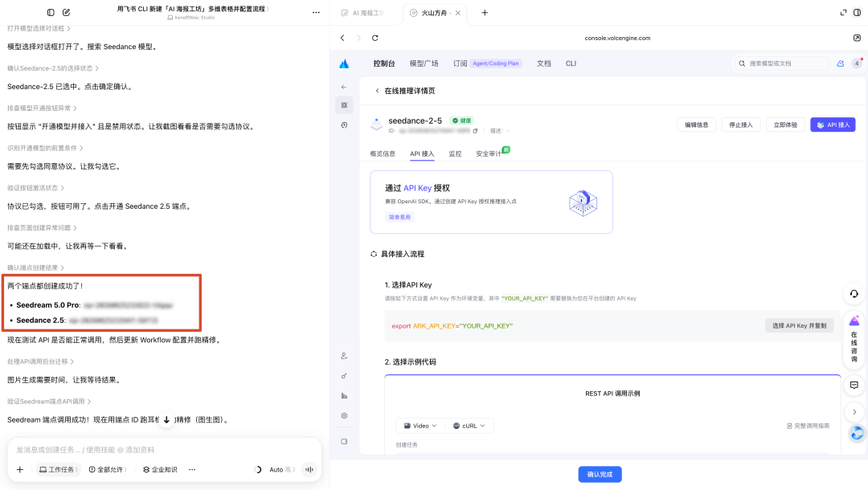Click the 立即体验 button

785,125
